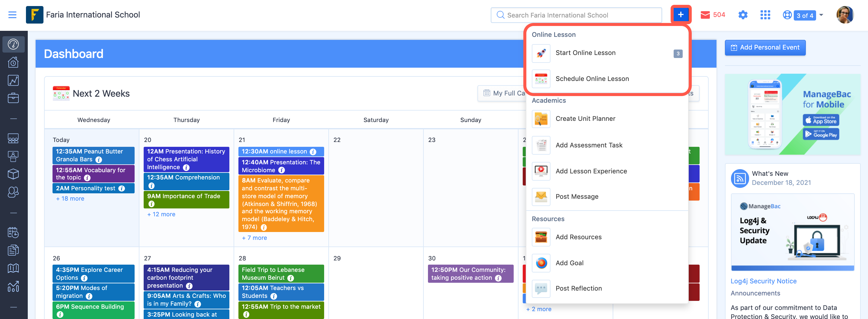Open the My Full Calendar button

click(502, 93)
